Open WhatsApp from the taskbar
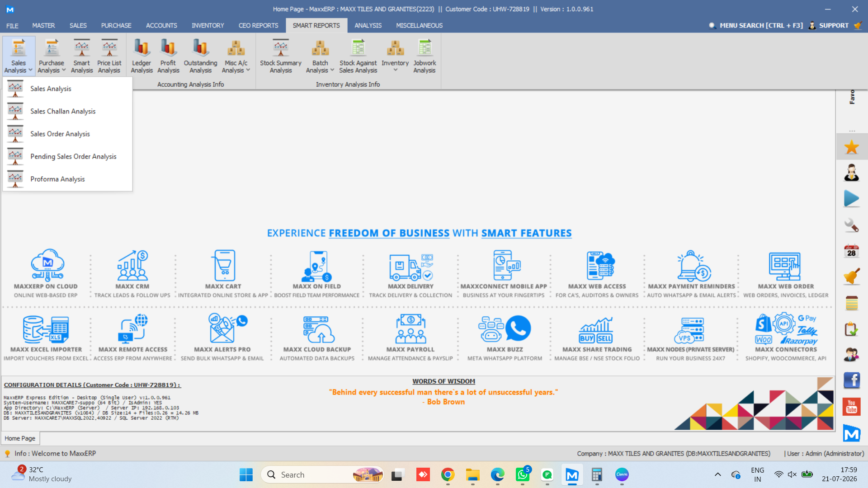This screenshot has width=868, height=488. [x=522, y=475]
